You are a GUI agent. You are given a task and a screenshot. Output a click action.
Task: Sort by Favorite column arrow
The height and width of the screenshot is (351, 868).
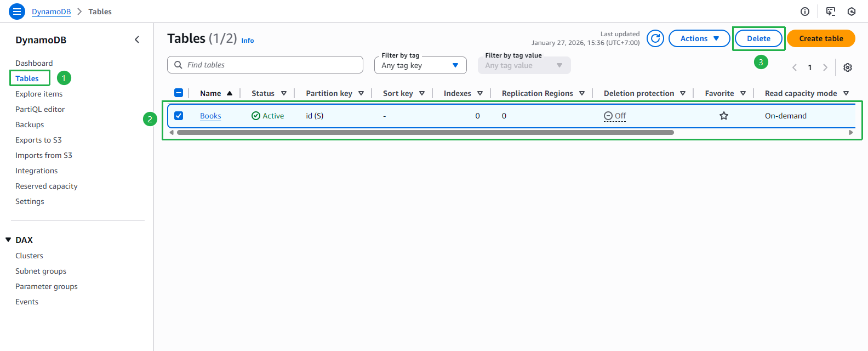[743, 93]
